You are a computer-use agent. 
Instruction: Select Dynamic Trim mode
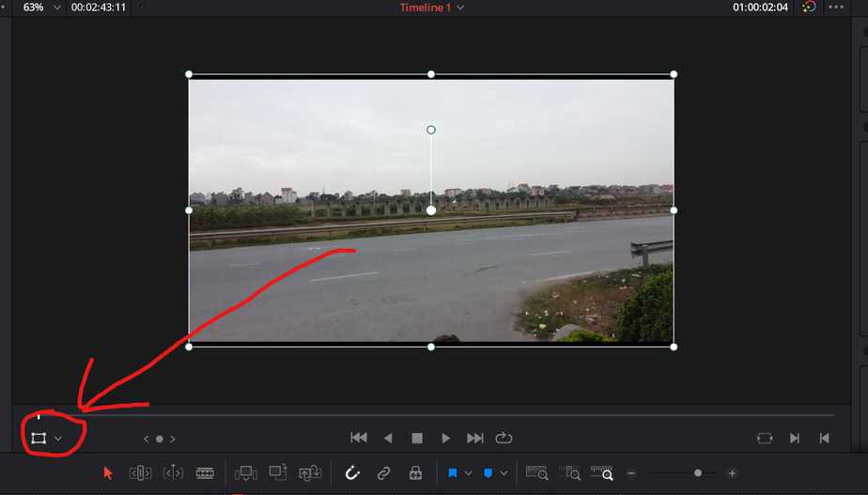(173, 472)
